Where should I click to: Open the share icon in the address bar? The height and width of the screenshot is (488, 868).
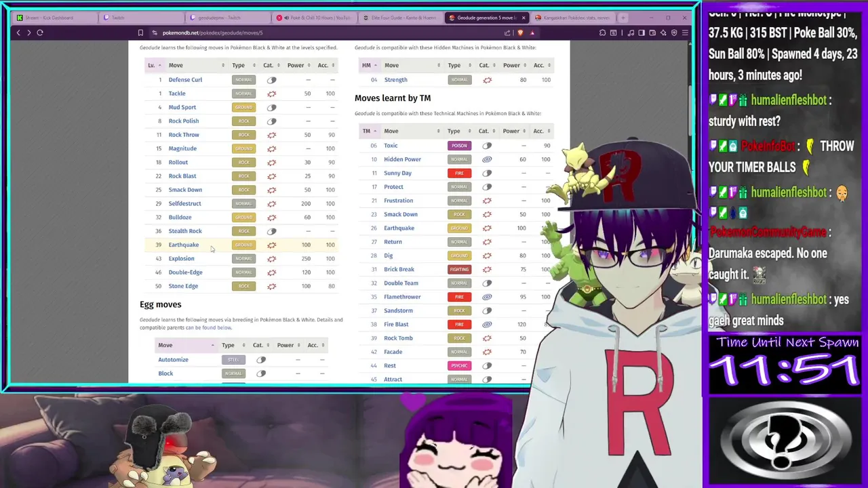(507, 33)
